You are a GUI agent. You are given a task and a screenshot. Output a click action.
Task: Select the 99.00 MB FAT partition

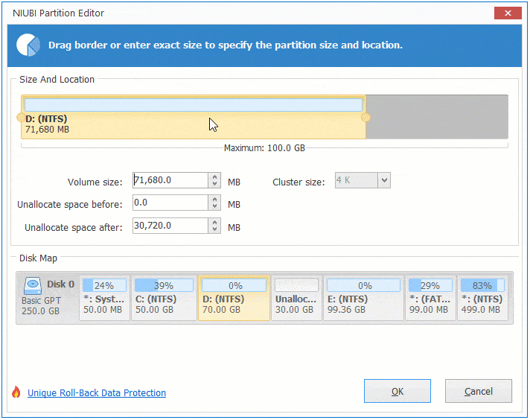click(430, 298)
